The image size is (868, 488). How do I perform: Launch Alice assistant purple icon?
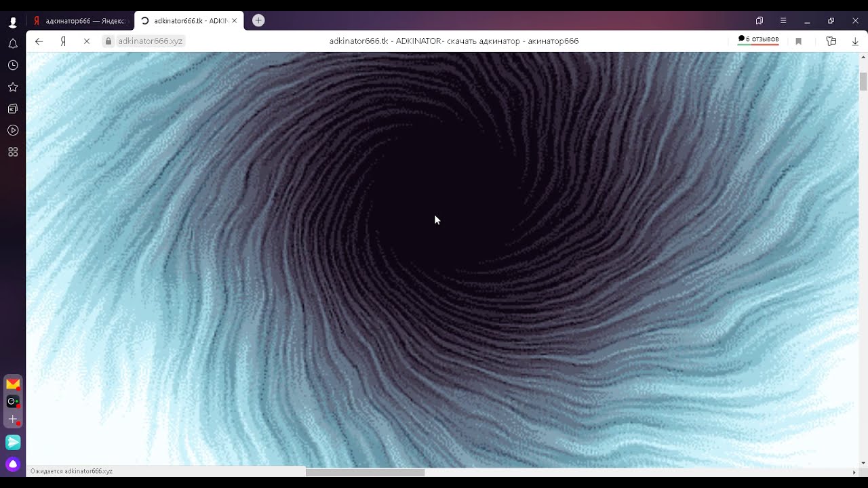click(x=13, y=464)
